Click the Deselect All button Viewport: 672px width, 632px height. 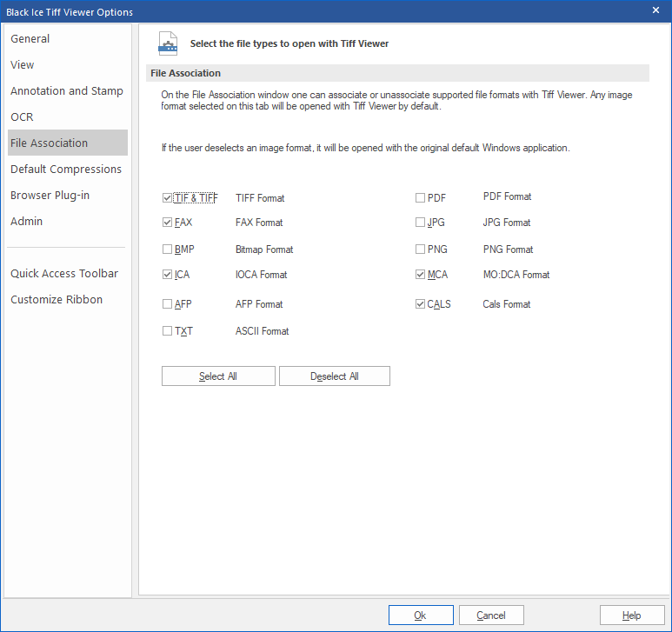(335, 376)
